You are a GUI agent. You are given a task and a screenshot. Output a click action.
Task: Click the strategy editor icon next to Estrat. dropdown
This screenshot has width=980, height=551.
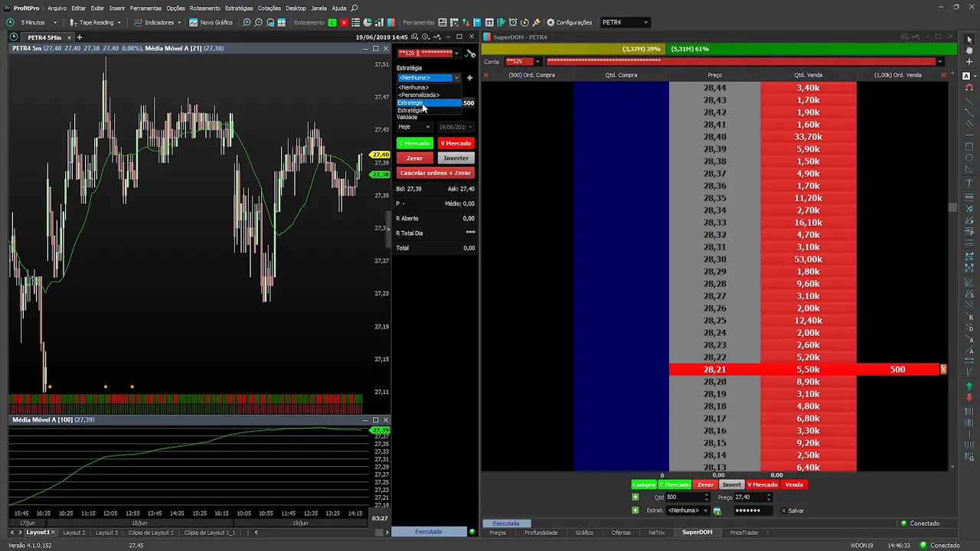pos(717,510)
